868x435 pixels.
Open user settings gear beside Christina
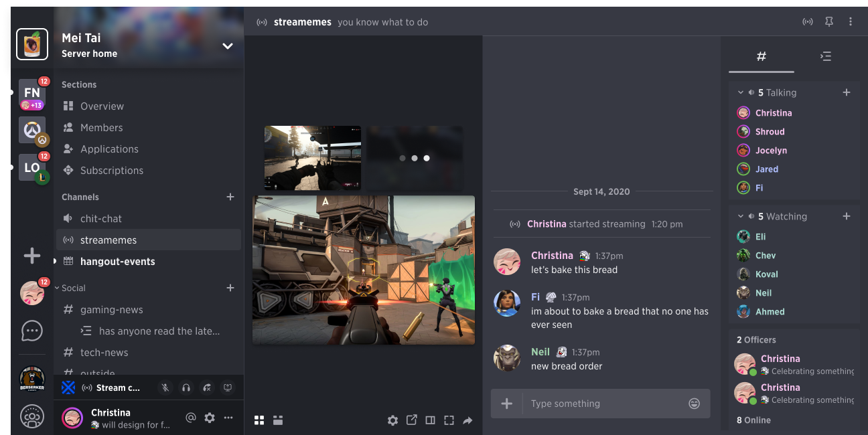pos(210,418)
